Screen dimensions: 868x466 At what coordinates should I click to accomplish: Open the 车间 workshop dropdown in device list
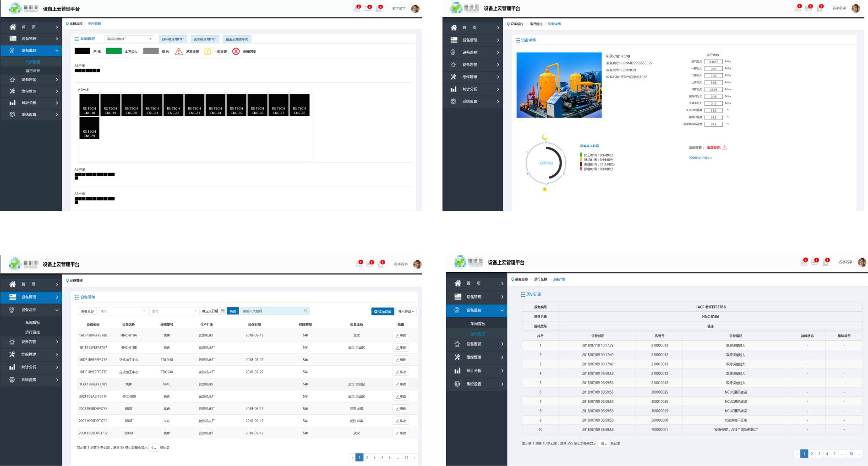pyautogui.click(x=123, y=311)
